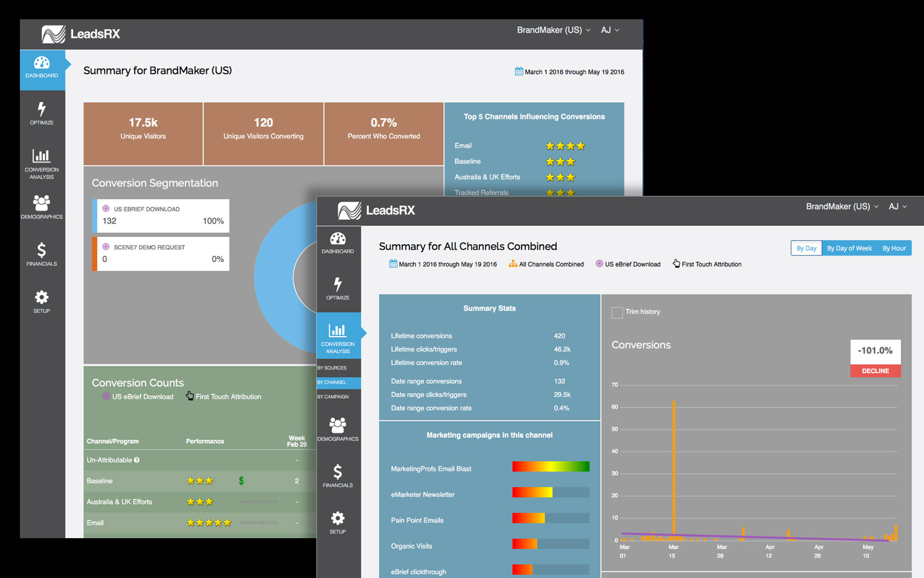Click hand icon in Conversion Counts panel
Image resolution: width=924 pixels, height=578 pixels.
[190, 396]
